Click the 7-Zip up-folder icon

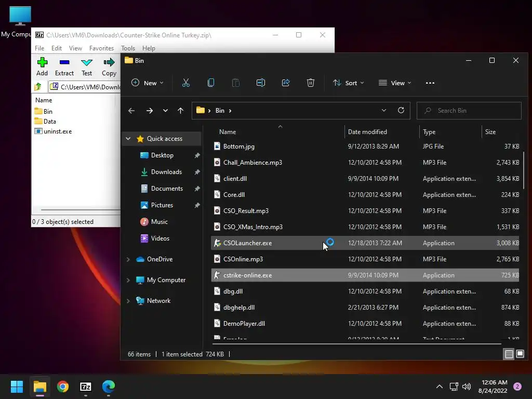tap(38, 87)
